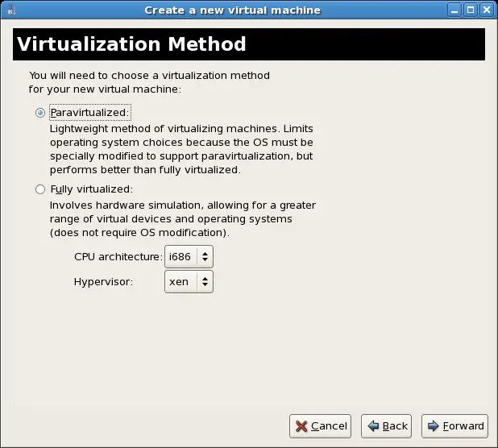Click the right arrow icon on Forward

coord(433,426)
